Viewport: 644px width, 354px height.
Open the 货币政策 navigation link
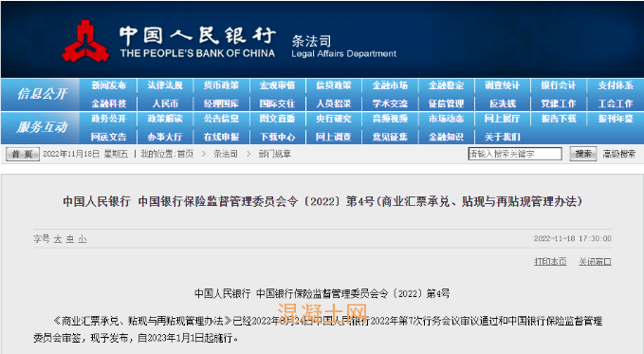coord(221,85)
